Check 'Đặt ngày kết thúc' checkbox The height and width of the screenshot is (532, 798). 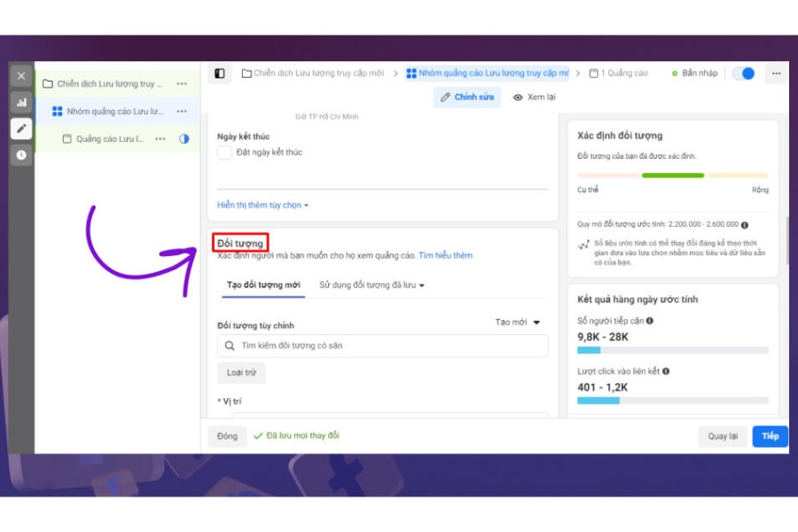point(224,153)
